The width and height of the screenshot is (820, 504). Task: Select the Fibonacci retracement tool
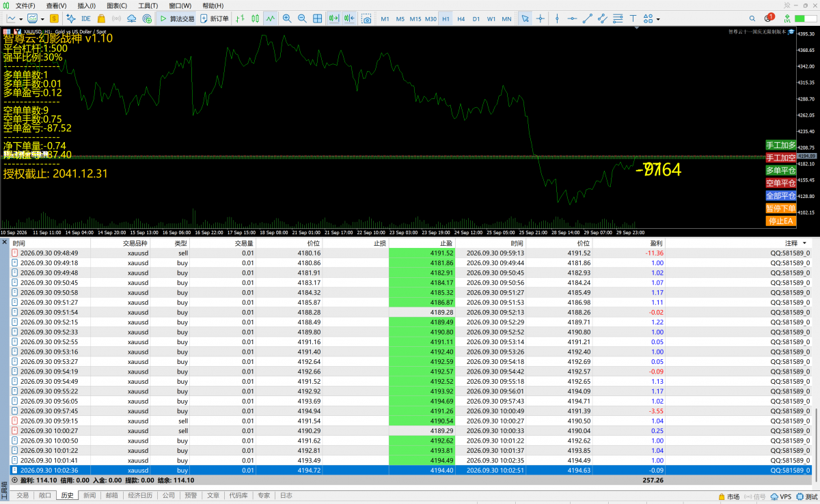pyautogui.click(x=617, y=18)
